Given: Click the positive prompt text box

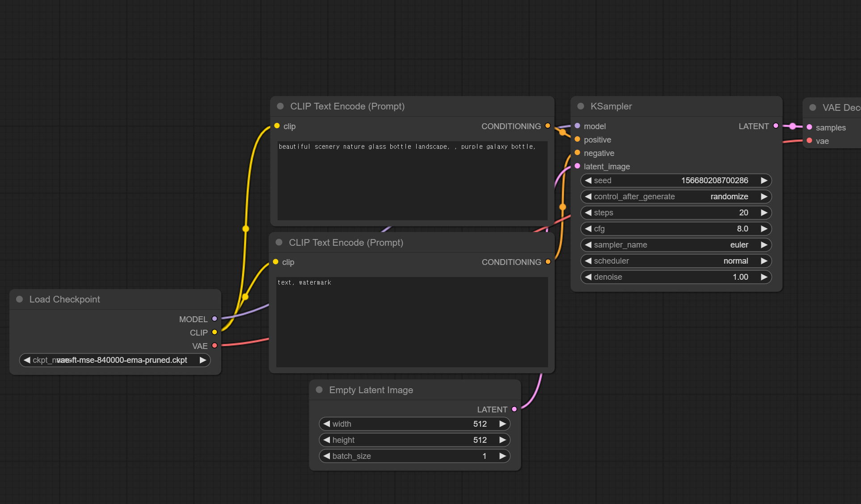Looking at the screenshot, I should [412, 181].
